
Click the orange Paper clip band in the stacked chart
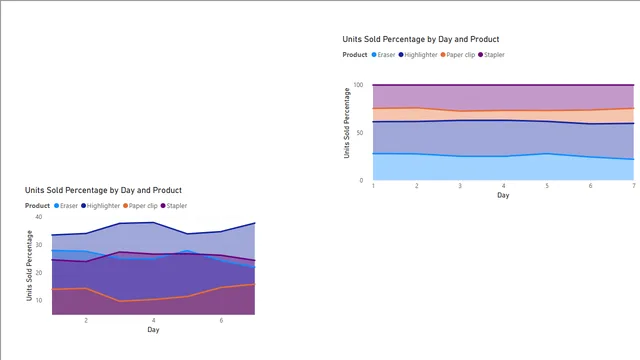[x=503, y=116]
